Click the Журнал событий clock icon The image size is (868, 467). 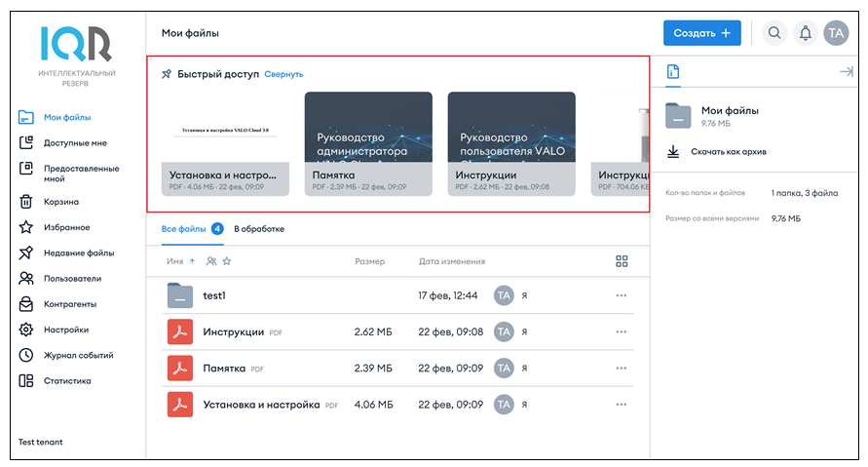pyautogui.click(x=26, y=355)
